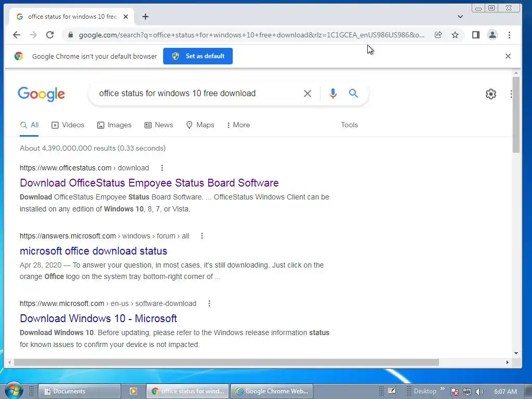Expand the More search categories
Image resolution: width=532 pixels, height=399 pixels.
pyautogui.click(x=238, y=125)
